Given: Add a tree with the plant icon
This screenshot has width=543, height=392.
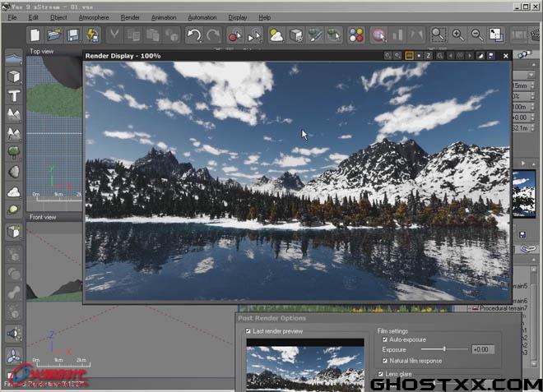Looking at the screenshot, I should [x=14, y=151].
